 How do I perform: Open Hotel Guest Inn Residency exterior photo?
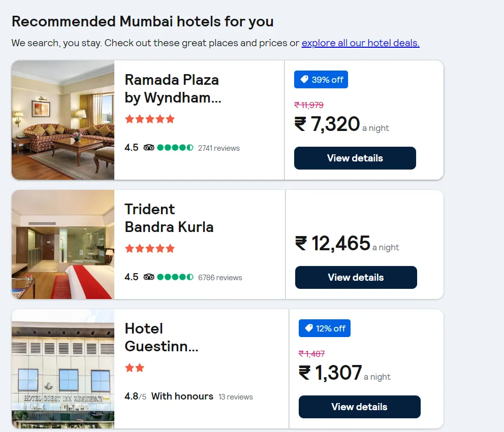63,369
